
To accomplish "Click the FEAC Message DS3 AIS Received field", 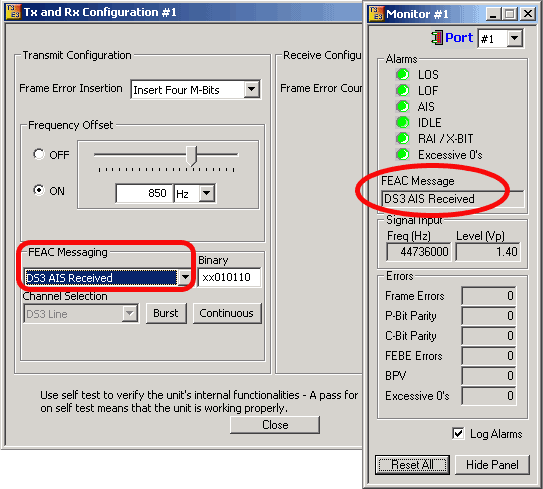I will [x=453, y=199].
